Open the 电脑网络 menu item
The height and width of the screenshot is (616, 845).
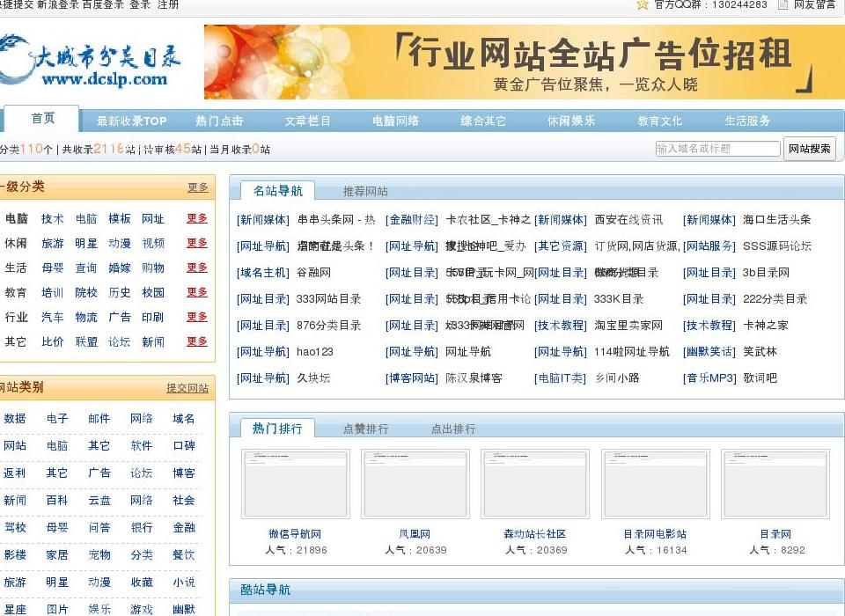[x=395, y=121]
